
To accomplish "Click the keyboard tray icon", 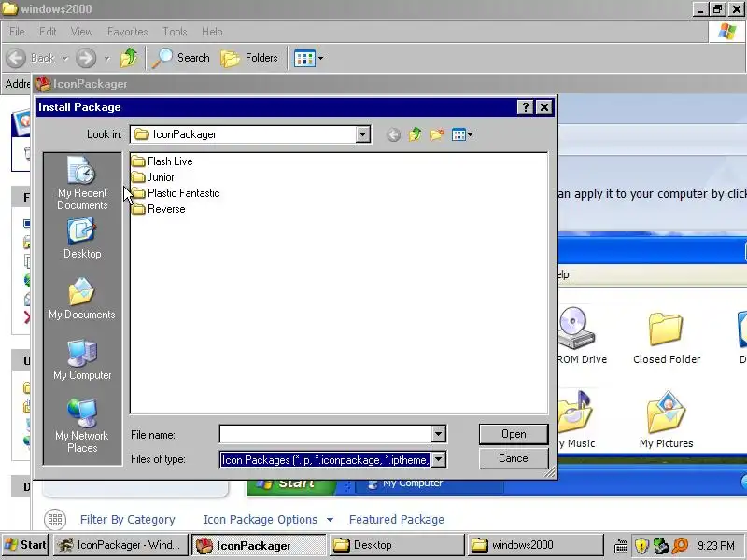I will [621, 545].
